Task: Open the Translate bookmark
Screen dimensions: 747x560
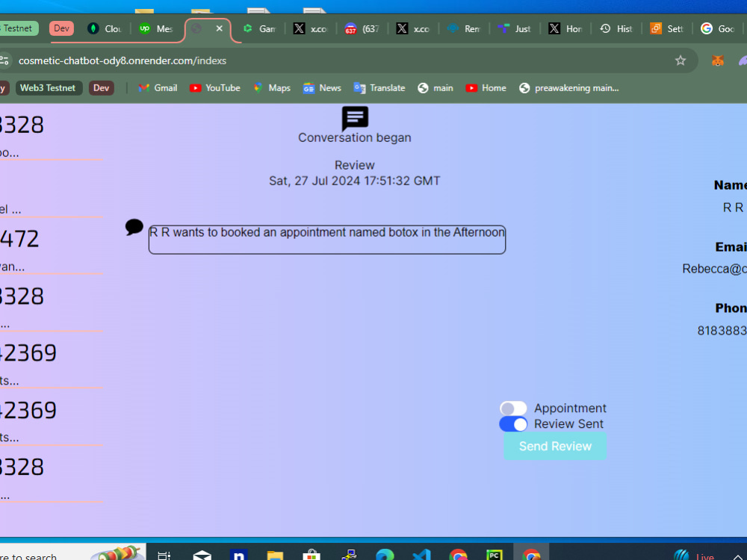Action: 379,87
